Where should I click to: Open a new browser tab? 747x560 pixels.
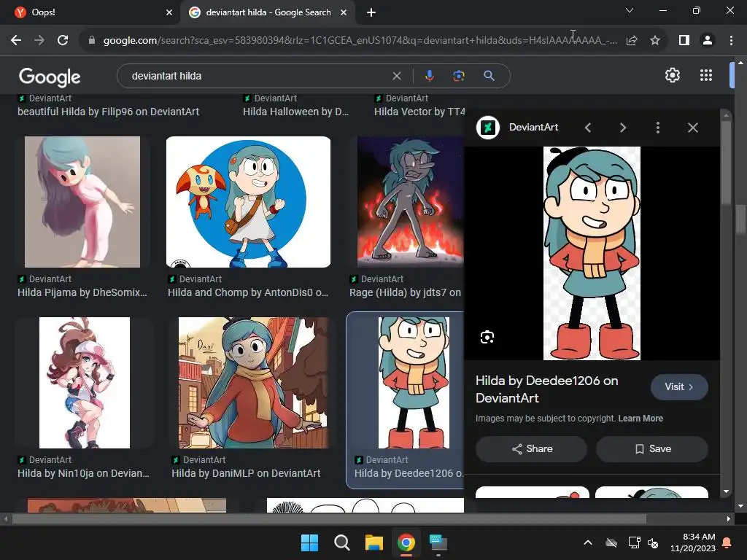[x=371, y=12]
